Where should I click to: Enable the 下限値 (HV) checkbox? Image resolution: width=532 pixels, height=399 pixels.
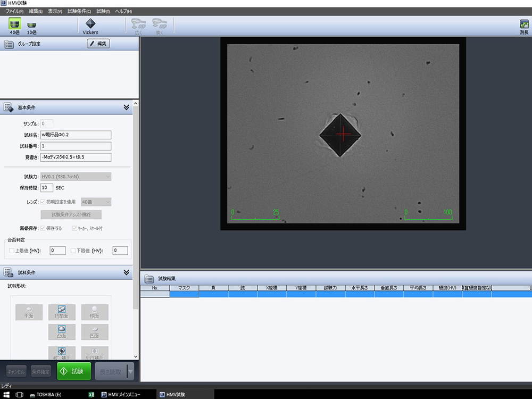point(73,251)
